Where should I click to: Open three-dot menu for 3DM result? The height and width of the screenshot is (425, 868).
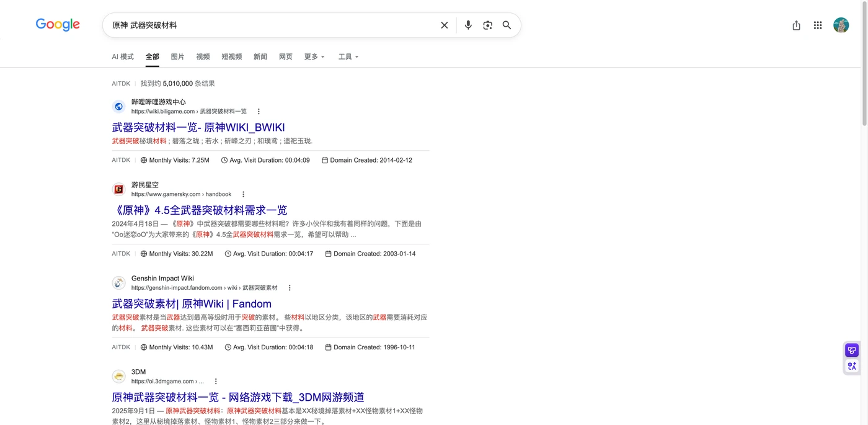[216, 382]
